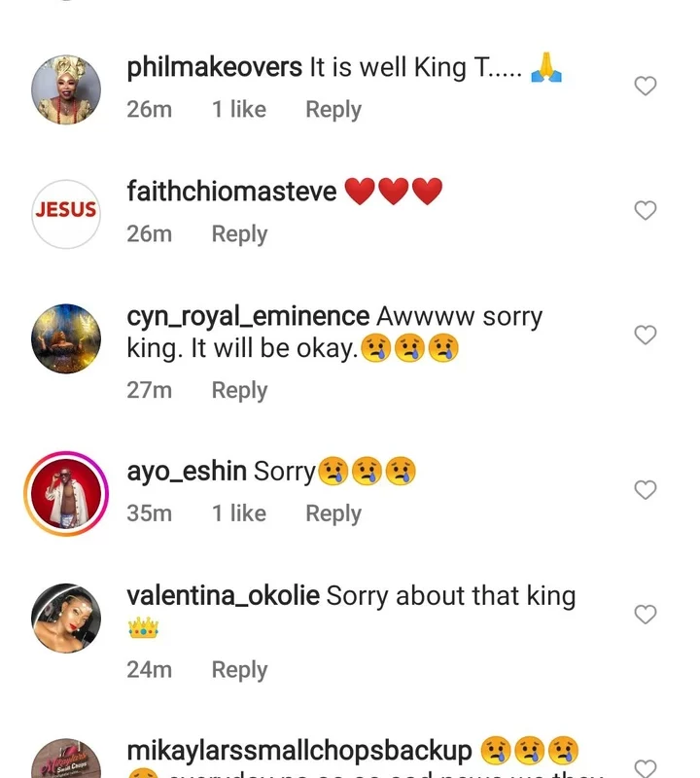Like faithchiomasteve's hearts comment

click(646, 210)
